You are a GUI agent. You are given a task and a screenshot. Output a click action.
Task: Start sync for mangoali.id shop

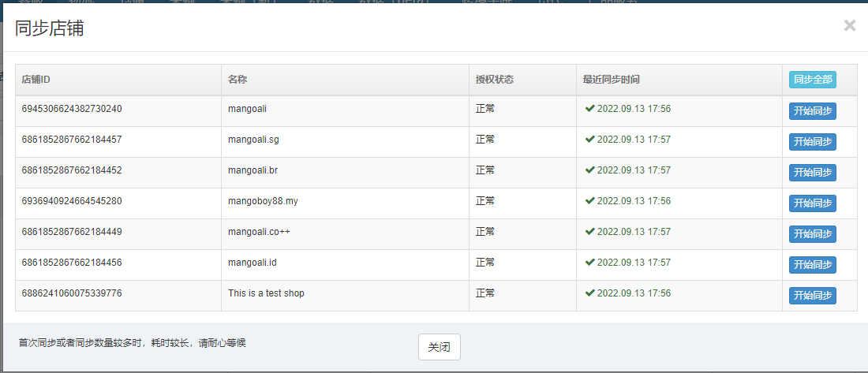(x=812, y=265)
